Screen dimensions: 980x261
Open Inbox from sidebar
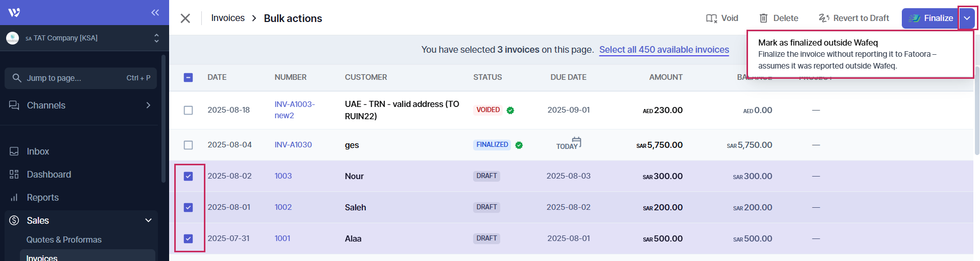[x=38, y=151]
